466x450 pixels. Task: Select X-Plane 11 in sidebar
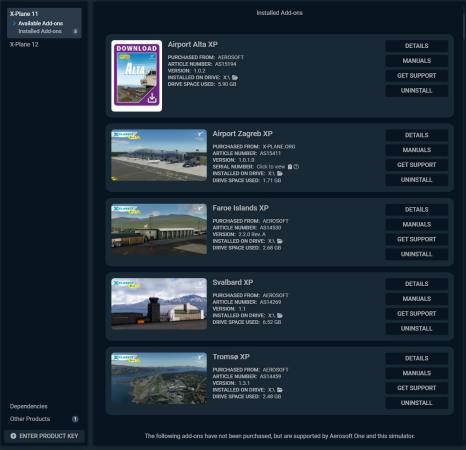(24, 14)
